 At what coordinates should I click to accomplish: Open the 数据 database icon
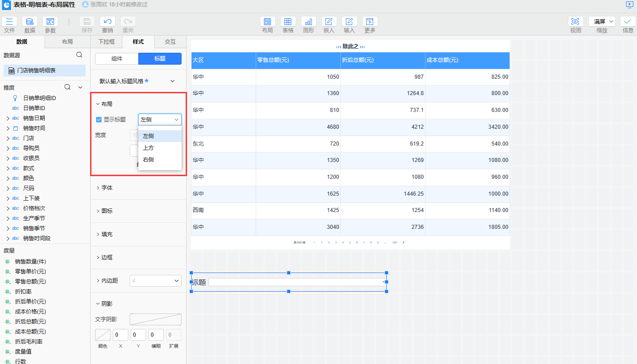pos(30,22)
